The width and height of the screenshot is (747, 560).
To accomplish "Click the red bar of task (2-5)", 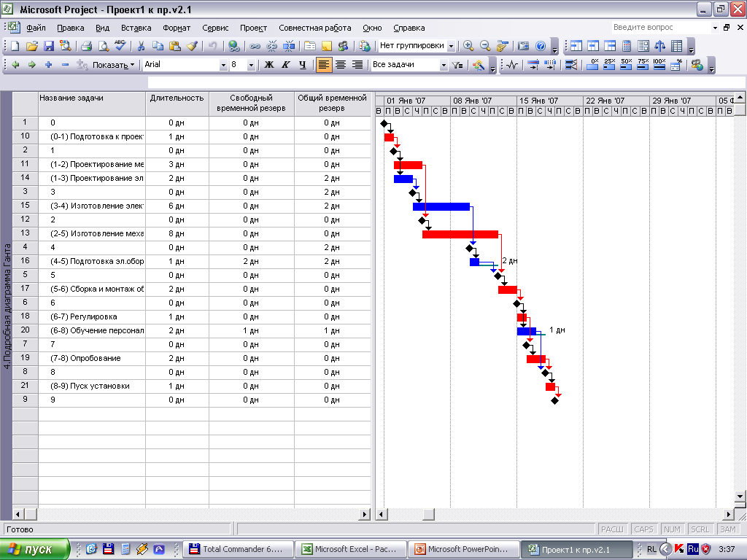I will pos(460,234).
